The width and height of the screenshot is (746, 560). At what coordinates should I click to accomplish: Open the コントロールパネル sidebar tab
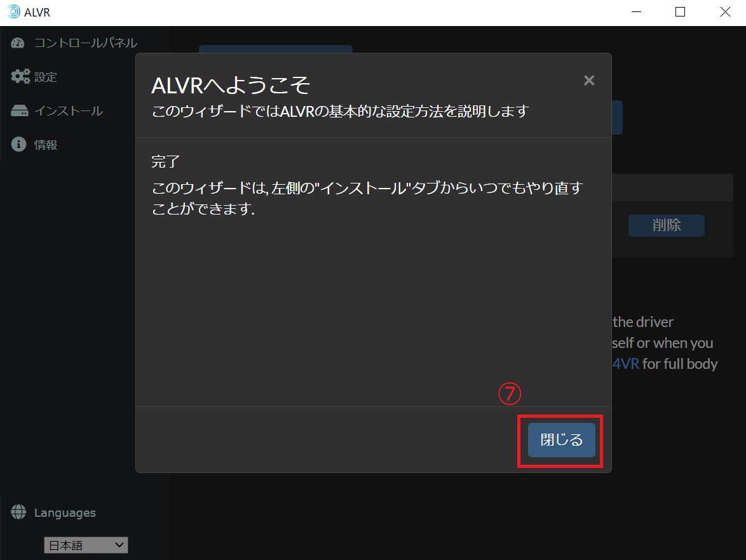click(x=74, y=43)
